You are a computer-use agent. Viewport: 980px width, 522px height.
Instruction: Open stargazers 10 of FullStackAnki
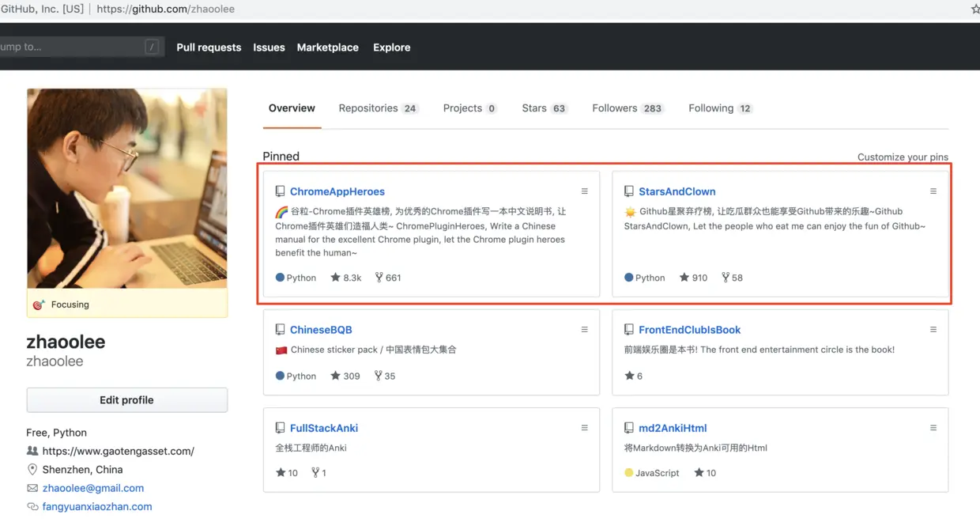(x=287, y=473)
